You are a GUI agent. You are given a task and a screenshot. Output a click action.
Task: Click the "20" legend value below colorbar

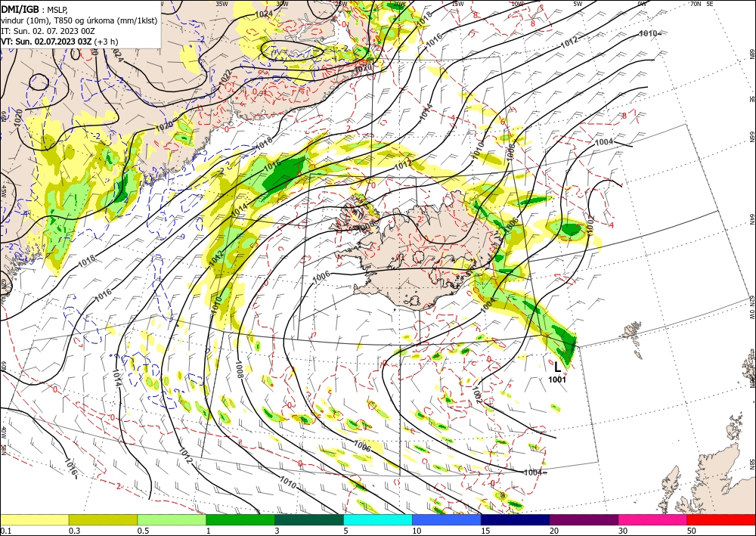click(554, 531)
